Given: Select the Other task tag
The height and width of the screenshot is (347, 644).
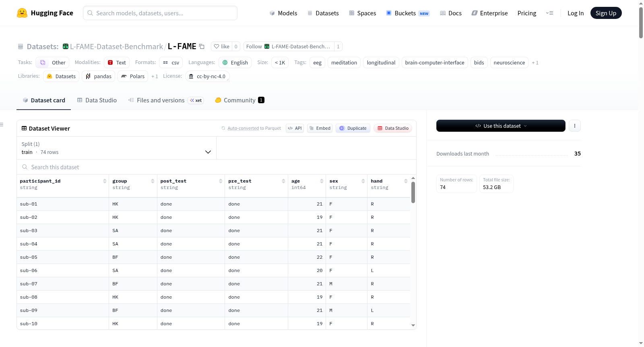Looking at the screenshot, I should 52,62.
